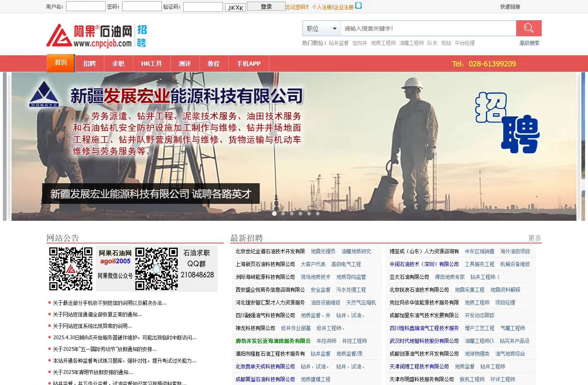This screenshot has width=588, height=385.
Task: Open job 地震处理员
Action: point(323,251)
